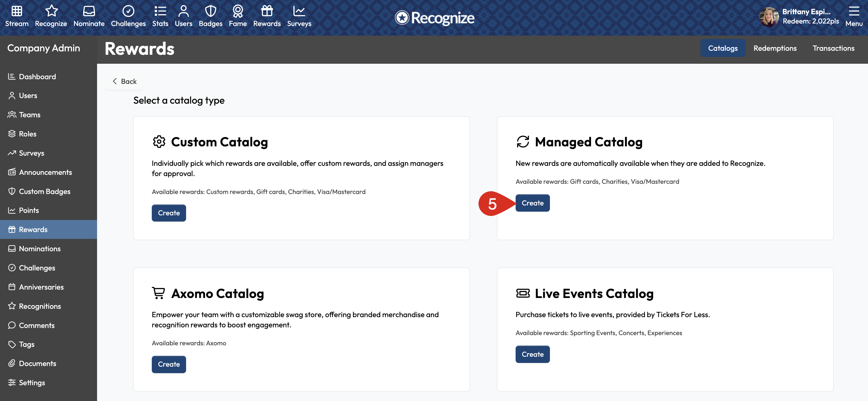868x401 pixels.
Task: Switch to the Transactions tab
Action: pos(833,48)
